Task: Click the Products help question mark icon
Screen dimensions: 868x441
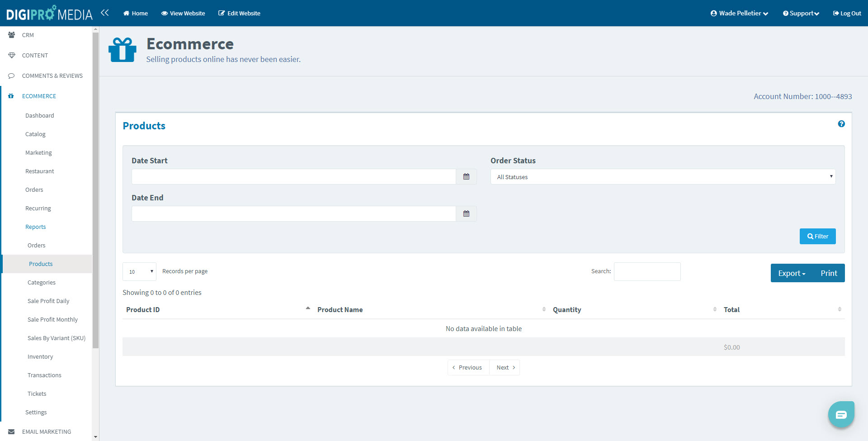Action: tap(841, 124)
